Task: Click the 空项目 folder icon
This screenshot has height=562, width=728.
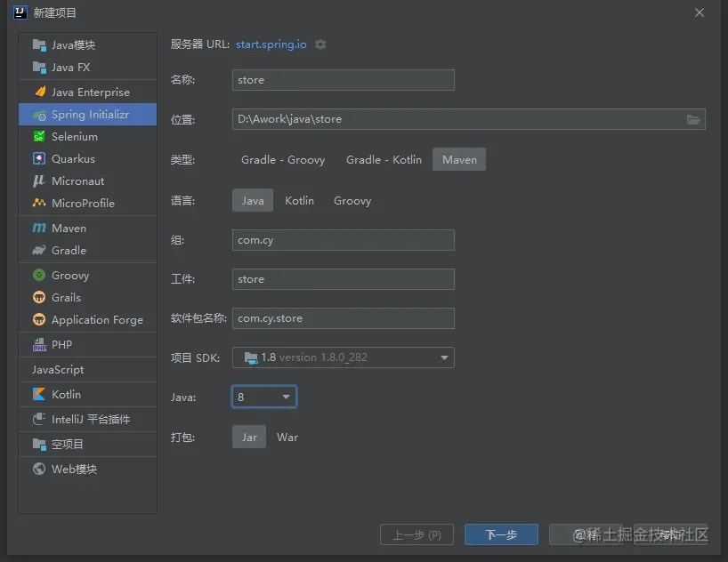Action: tap(39, 444)
